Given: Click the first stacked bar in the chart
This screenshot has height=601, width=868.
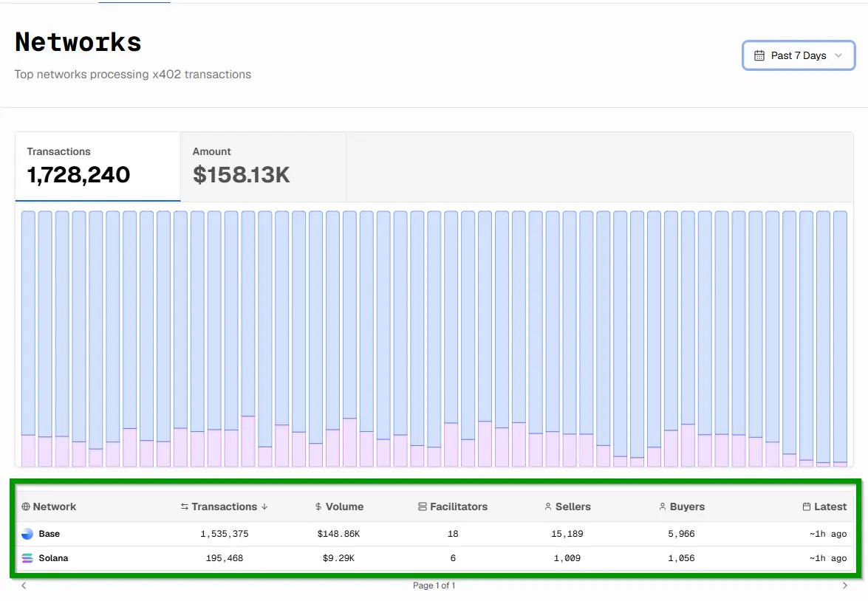Looking at the screenshot, I should [x=28, y=339].
